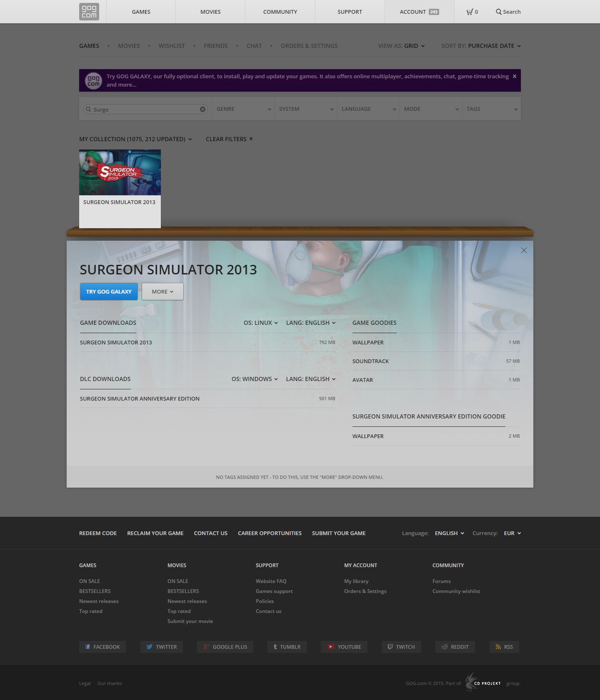Expand the Mode filter dropdown
600x700 pixels.
(431, 109)
